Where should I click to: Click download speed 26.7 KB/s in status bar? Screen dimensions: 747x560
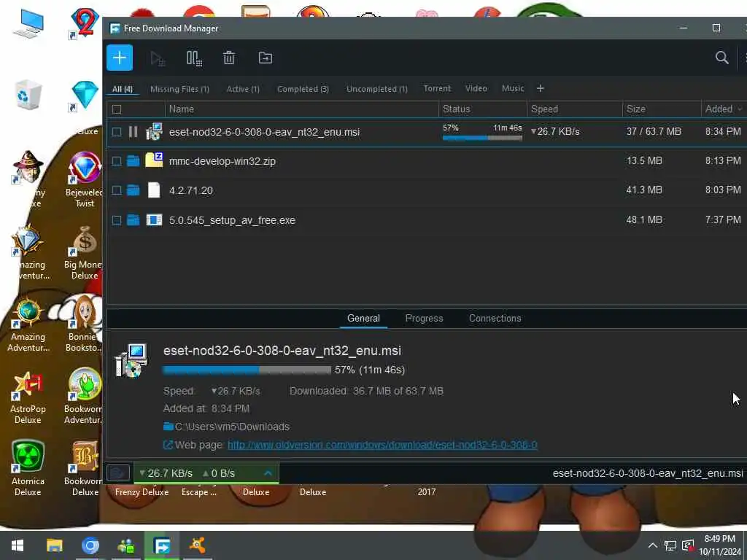point(166,473)
